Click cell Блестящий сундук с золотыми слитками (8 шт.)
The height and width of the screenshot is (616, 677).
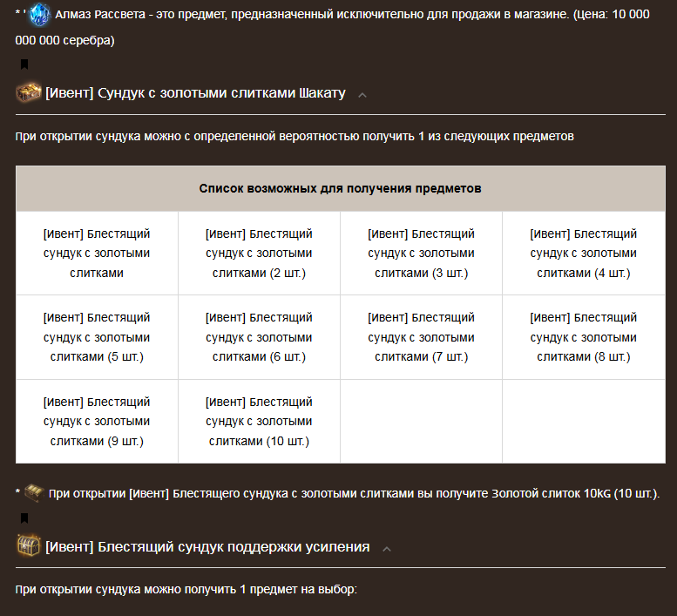(x=584, y=337)
